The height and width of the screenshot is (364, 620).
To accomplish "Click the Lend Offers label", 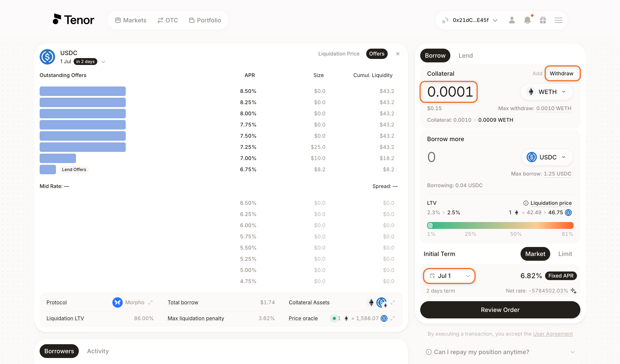I will 74,170.
